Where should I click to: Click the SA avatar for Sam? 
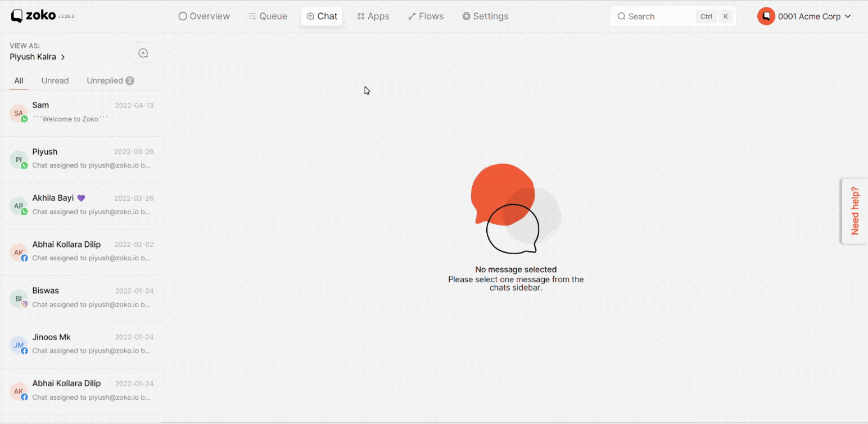tap(19, 113)
